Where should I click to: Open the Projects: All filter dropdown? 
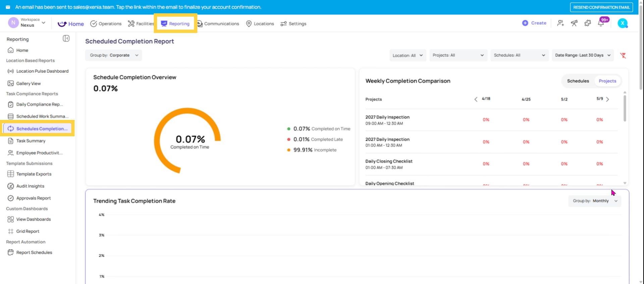458,55
